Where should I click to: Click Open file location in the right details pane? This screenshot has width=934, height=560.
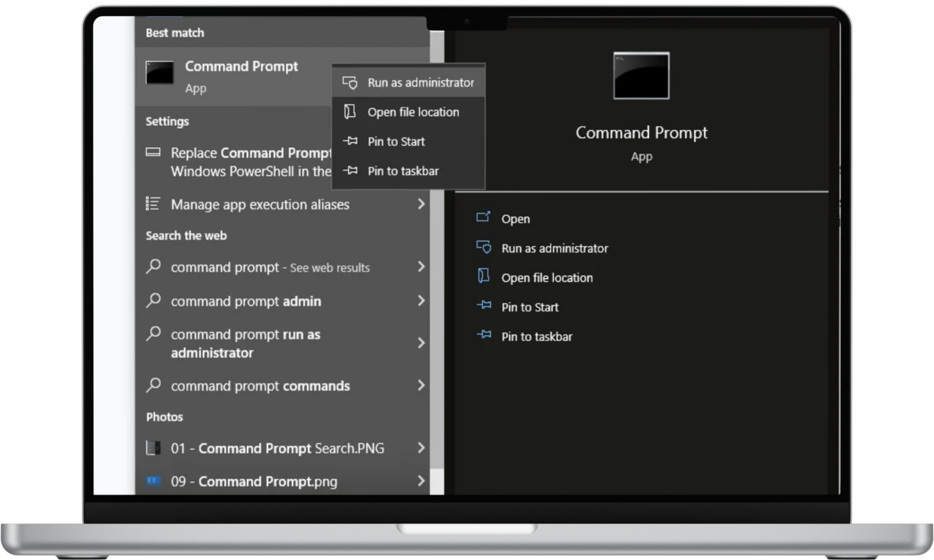coord(547,278)
